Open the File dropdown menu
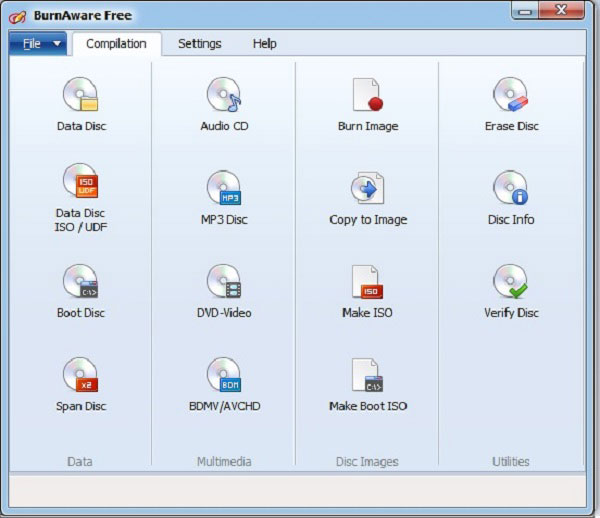The width and height of the screenshot is (600, 518). click(x=38, y=44)
